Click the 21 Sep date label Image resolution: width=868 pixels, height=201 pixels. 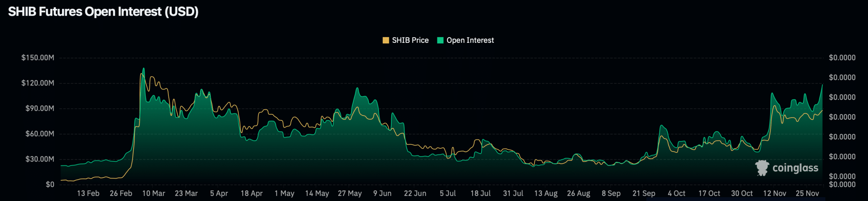[x=644, y=194]
